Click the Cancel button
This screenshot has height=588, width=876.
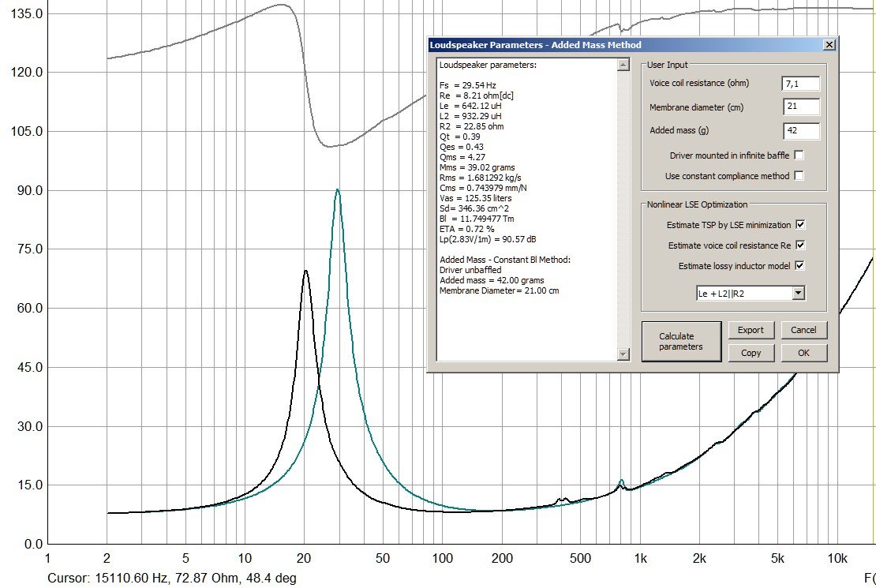click(x=803, y=330)
